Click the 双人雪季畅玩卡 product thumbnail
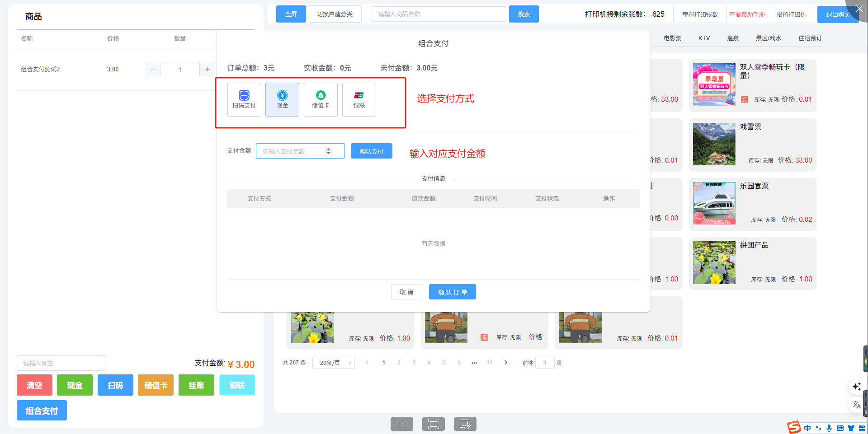The image size is (868, 434). (x=714, y=84)
